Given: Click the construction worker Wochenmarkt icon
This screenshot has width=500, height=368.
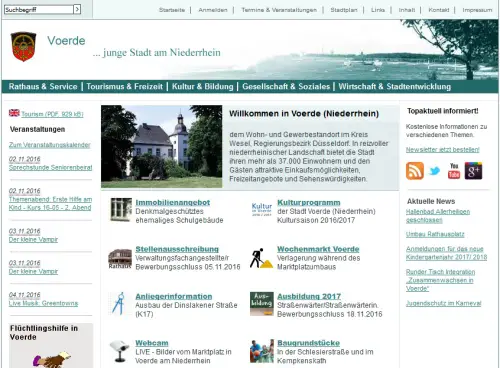Looking at the screenshot, I should point(261,258).
